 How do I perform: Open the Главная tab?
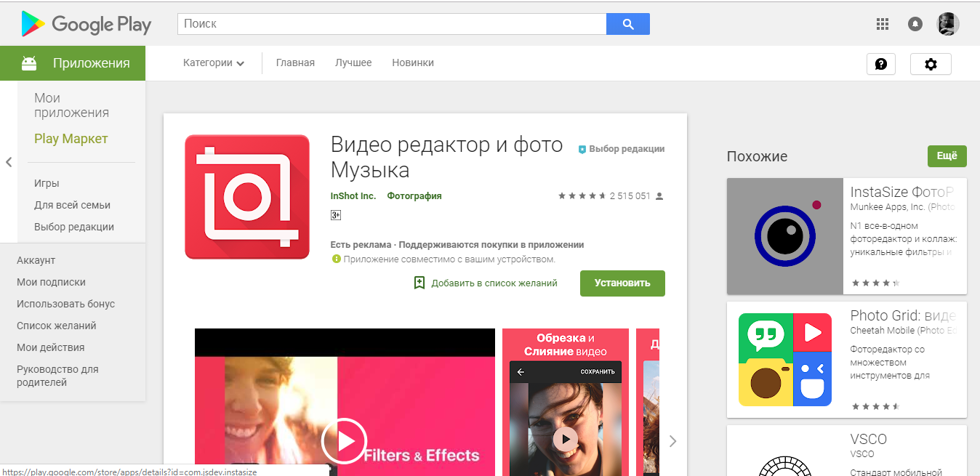tap(295, 63)
